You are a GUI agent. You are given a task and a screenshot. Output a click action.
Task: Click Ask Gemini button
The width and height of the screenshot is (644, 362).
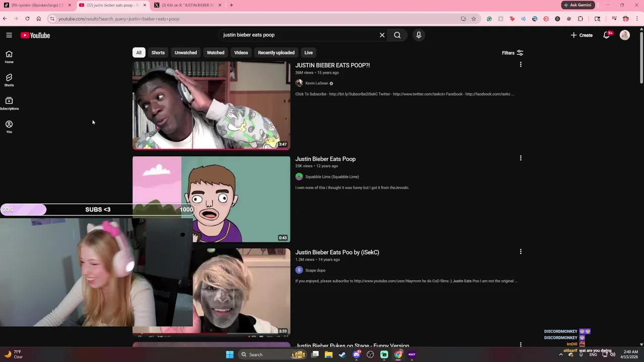click(578, 5)
